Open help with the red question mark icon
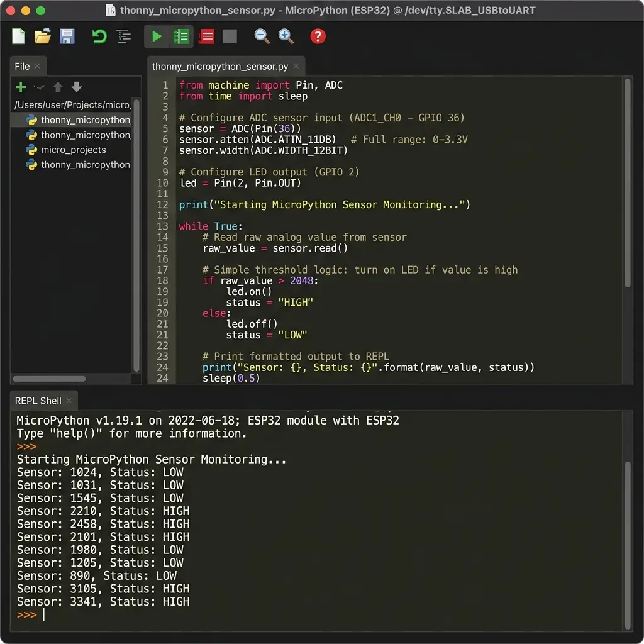Image resolution: width=644 pixels, height=644 pixels. pyautogui.click(x=318, y=36)
